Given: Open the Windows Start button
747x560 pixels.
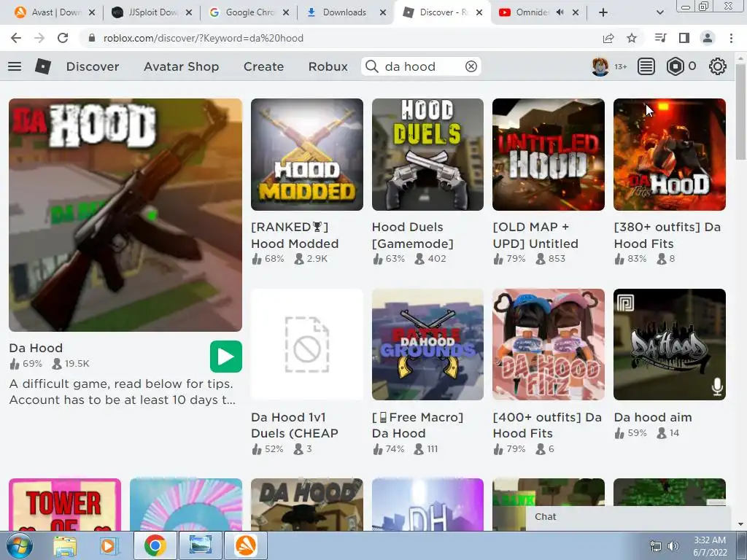Looking at the screenshot, I should click(19, 545).
